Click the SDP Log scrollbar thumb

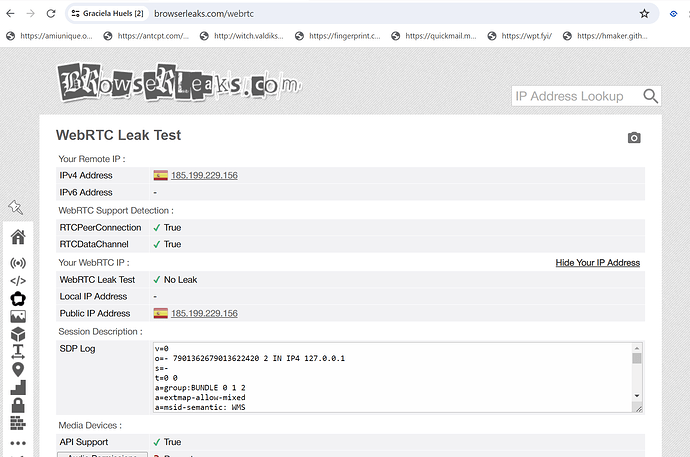[637, 358]
